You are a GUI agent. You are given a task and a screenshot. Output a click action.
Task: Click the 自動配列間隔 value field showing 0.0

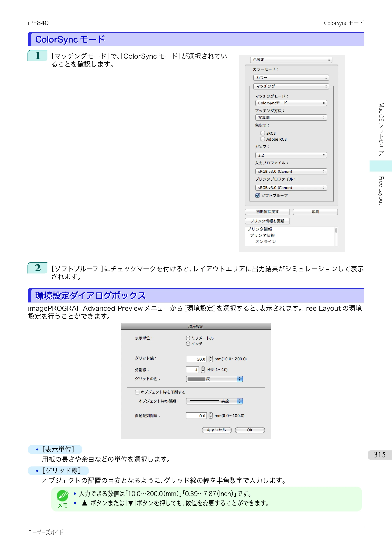coord(196,416)
